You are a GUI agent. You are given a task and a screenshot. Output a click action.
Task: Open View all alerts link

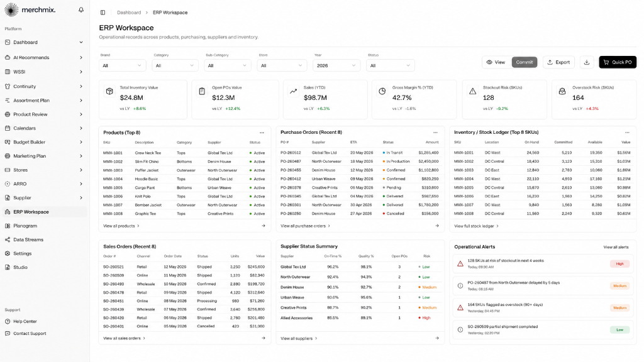point(616,247)
